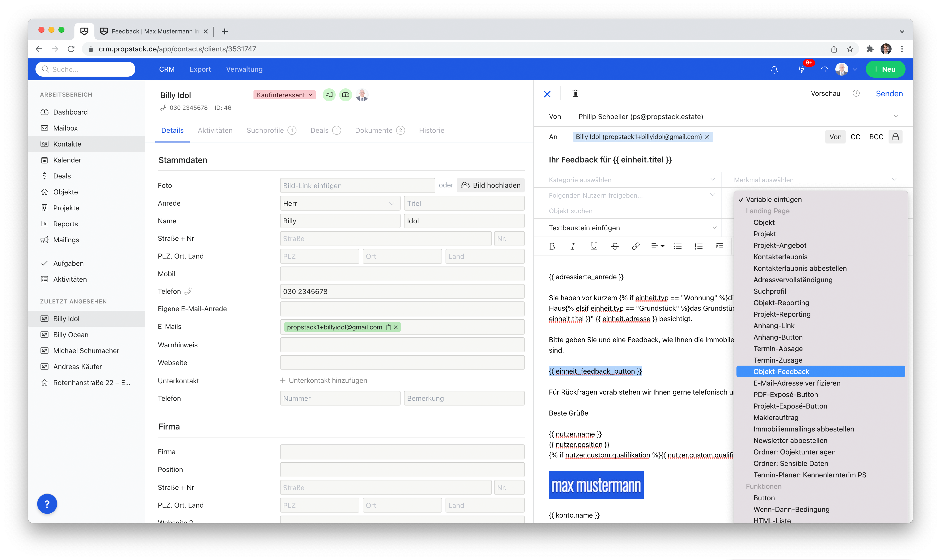Click the home icon in the top bar

tap(824, 69)
